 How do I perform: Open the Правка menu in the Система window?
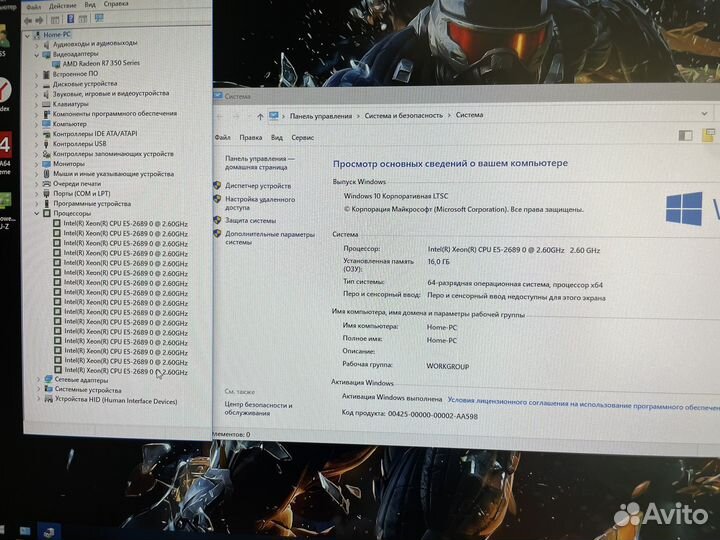click(x=251, y=137)
